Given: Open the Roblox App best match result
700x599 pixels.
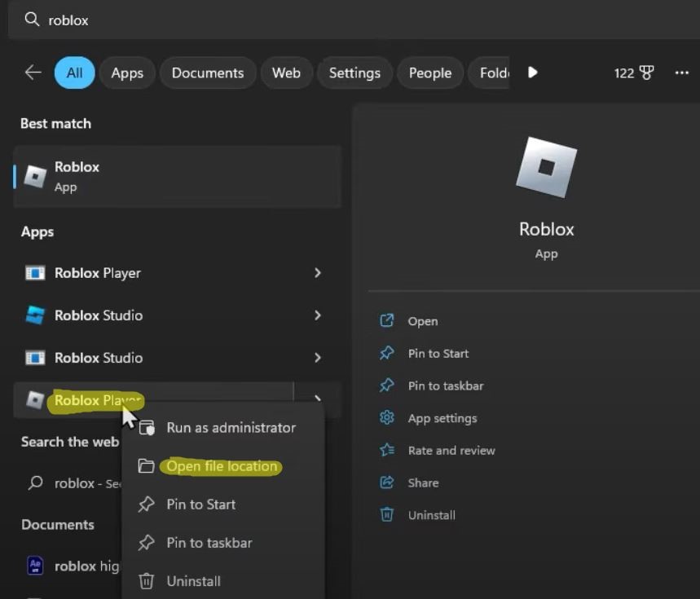Looking at the screenshot, I should [178, 176].
